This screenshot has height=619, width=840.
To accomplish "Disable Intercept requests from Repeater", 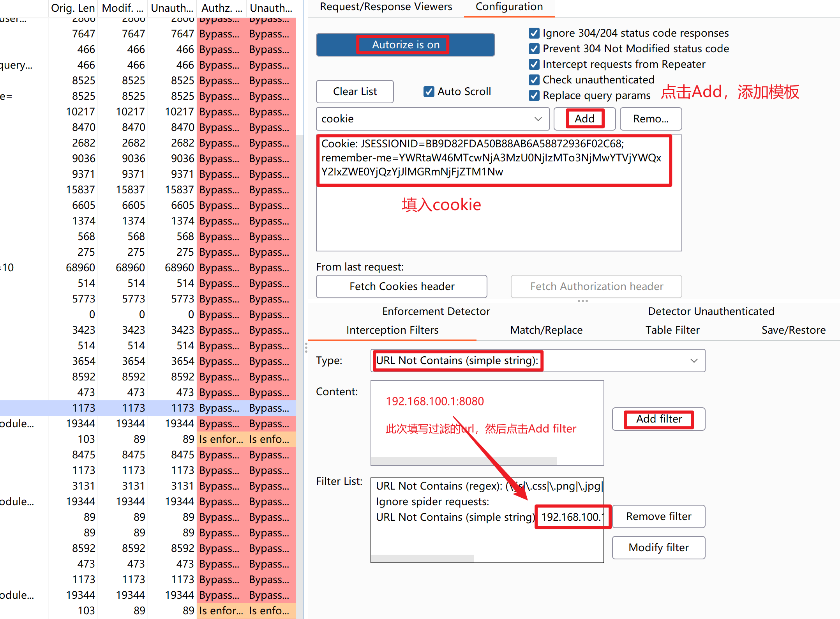I will coord(534,64).
